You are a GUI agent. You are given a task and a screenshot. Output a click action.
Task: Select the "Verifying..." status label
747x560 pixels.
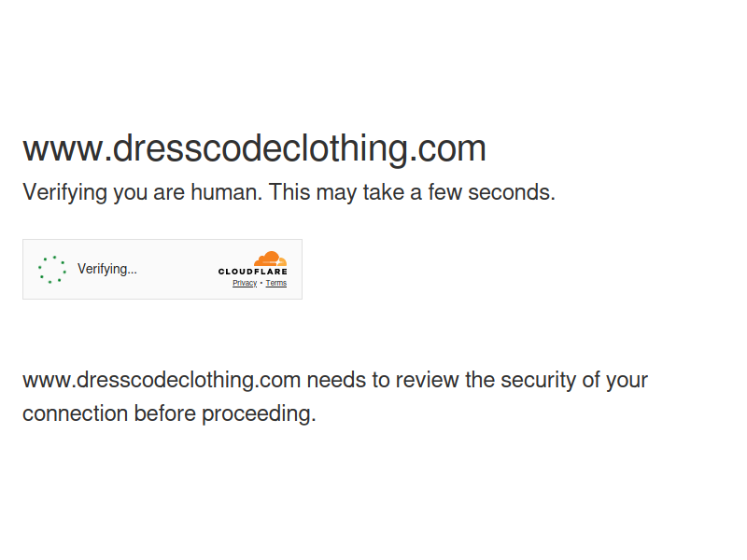coord(107,269)
